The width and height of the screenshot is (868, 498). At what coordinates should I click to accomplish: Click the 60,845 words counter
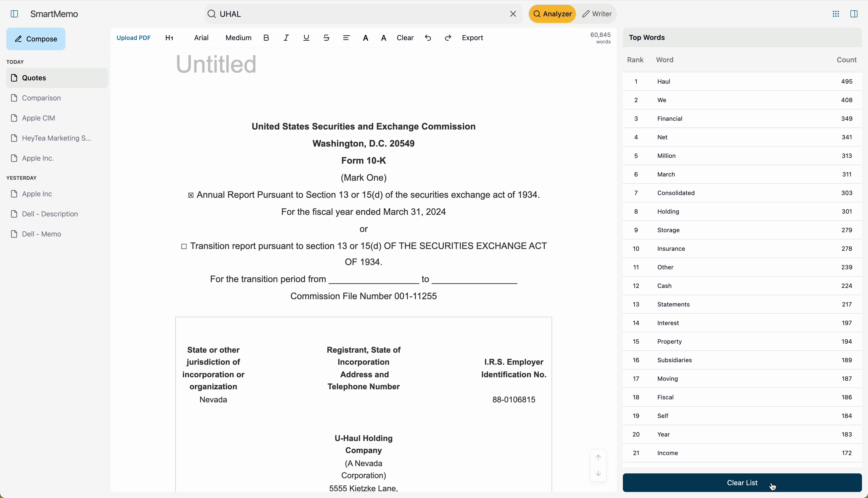601,38
